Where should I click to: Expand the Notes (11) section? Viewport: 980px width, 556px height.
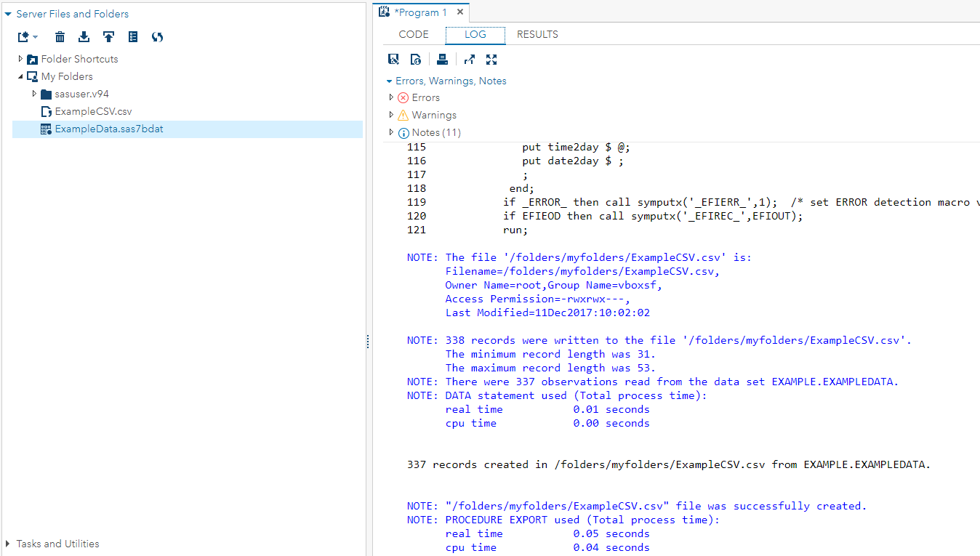pos(391,132)
